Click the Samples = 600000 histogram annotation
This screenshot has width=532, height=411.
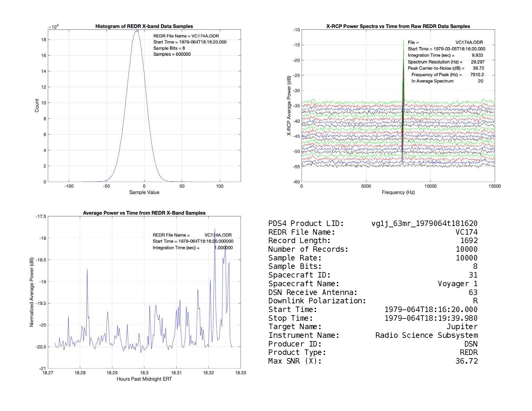coord(172,54)
